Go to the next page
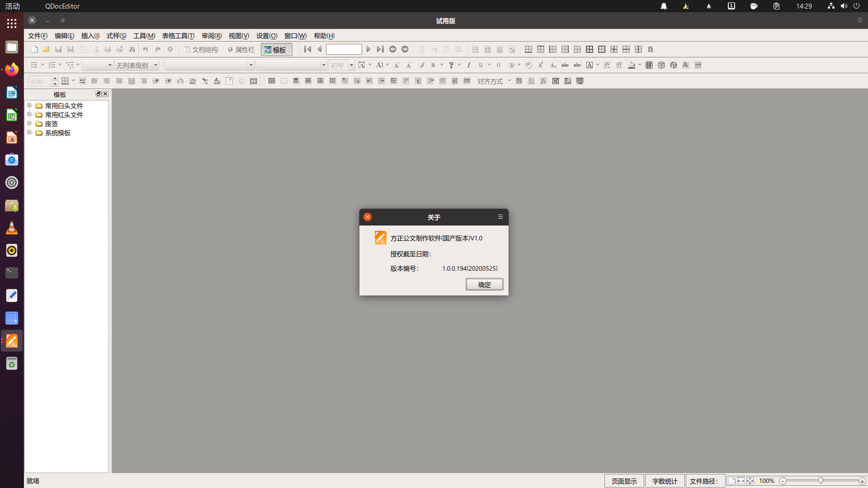The width and height of the screenshot is (868, 488). tap(368, 49)
